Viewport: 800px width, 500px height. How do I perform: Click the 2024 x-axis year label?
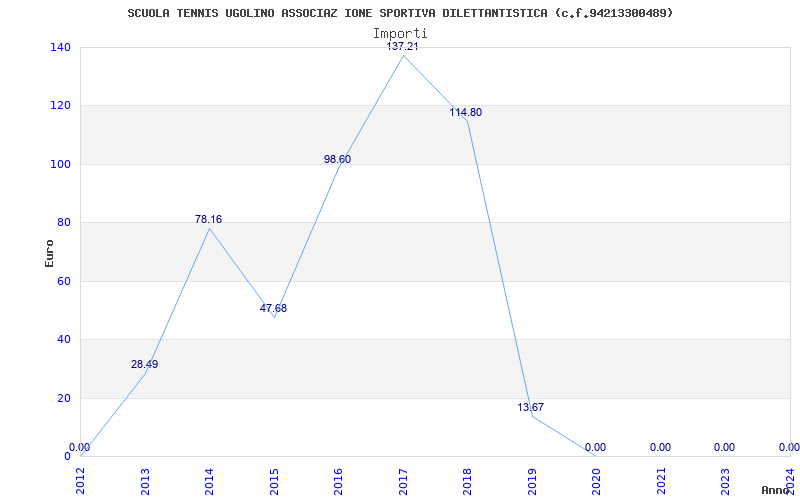pyautogui.click(x=791, y=481)
